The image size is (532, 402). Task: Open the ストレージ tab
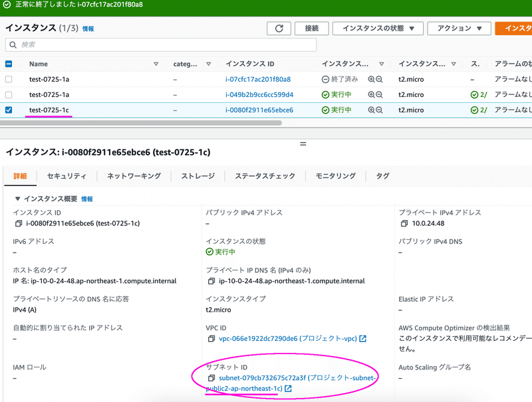(198, 176)
